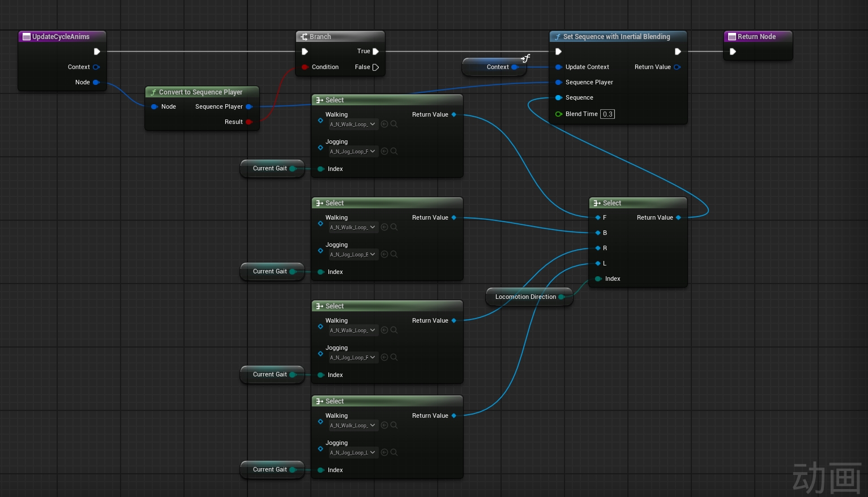The height and width of the screenshot is (497, 868).
Task: Click the Return Value pin on Set Sequence with Inertial Blending
Action: 677,67
